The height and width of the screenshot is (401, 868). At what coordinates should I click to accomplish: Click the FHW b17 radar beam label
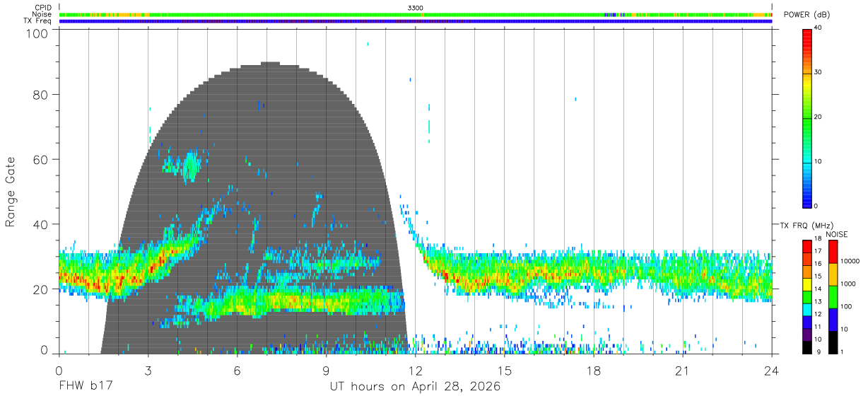[x=86, y=387]
